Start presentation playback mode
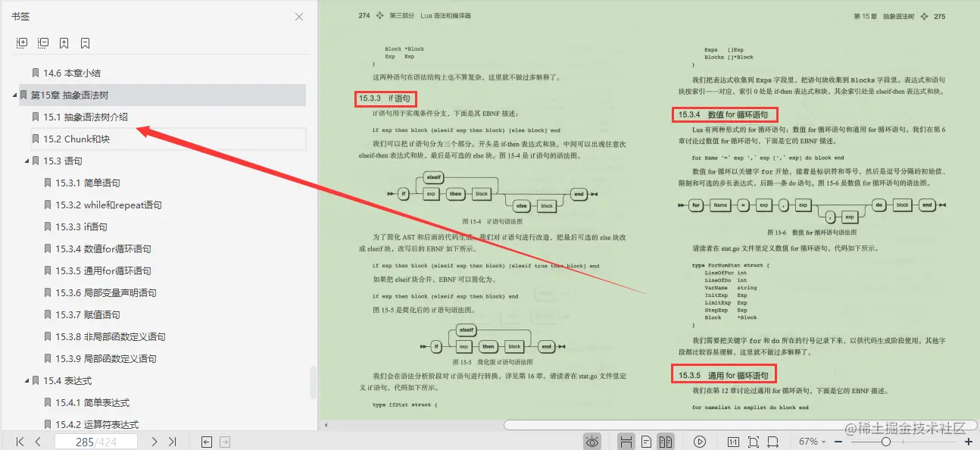The height and width of the screenshot is (450, 980). (701, 441)
